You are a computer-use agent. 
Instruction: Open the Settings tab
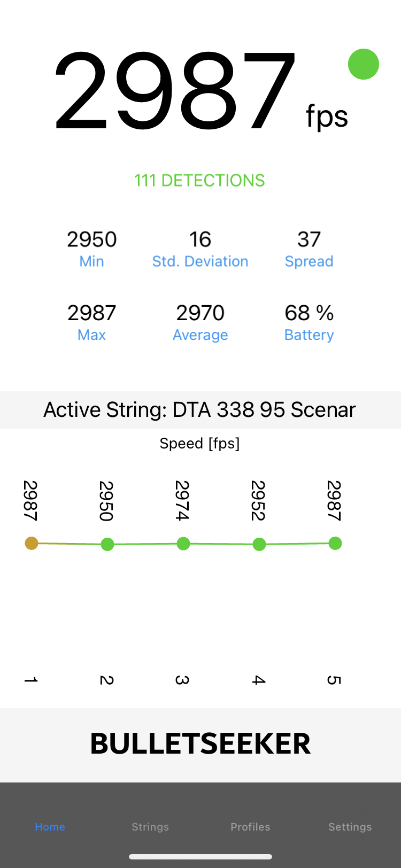pyautogui.click(x=350, y=827)
